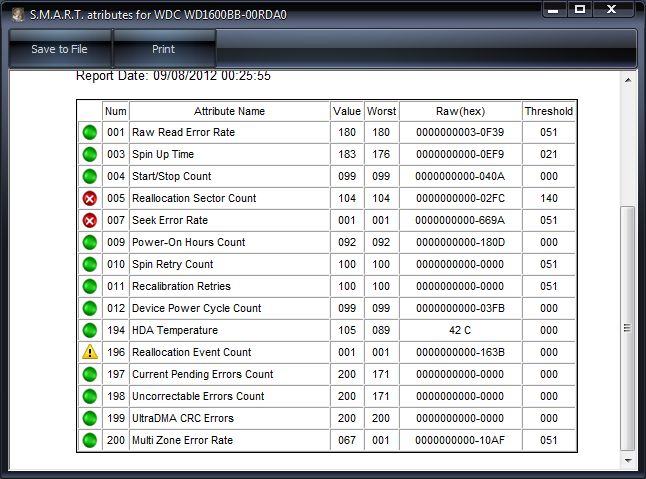
Task: Click the Print button
Action: click(x=164, y=49)
